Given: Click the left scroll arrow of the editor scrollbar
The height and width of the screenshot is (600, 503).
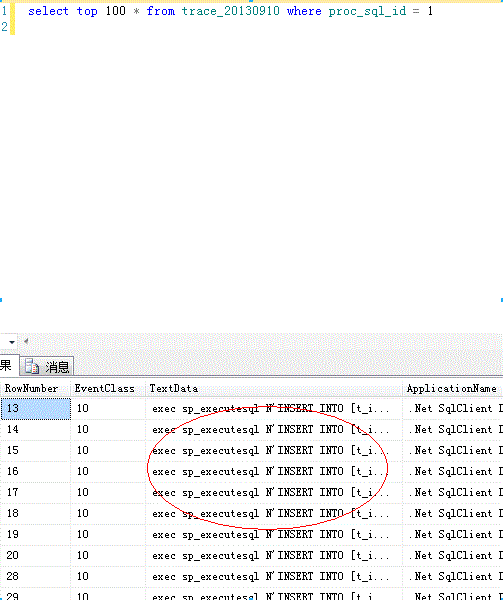Looking at the screenshot, I should [x=26, y=341].
